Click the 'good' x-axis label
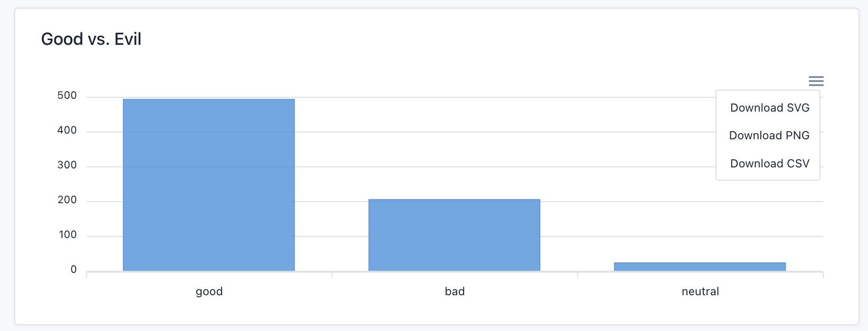Image resolution: width=868 pixels, height=331 pixels. 209,291
